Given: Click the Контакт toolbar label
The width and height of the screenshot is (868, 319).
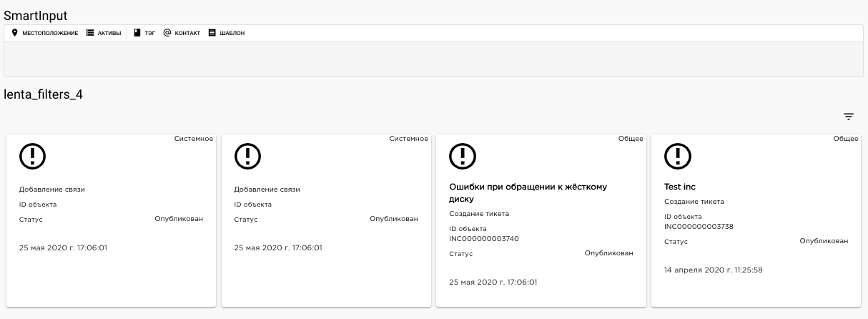Looking at the screenshot, I should tap(187, 34).
